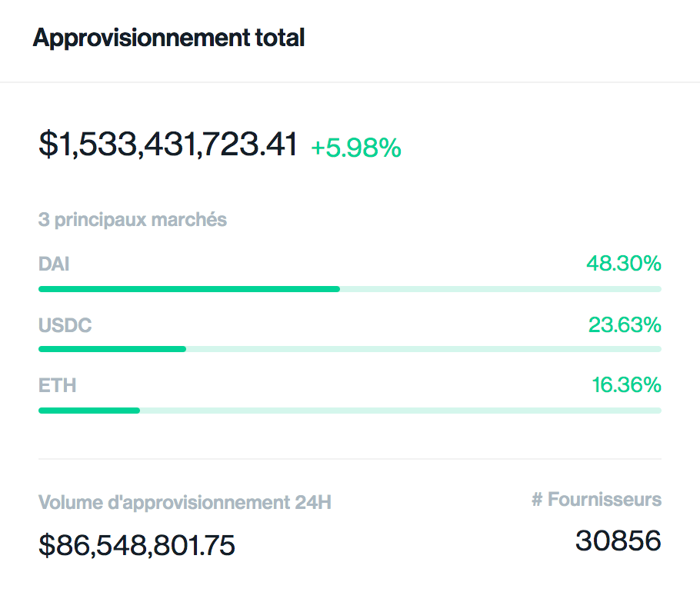Click the 3 principaux marchés label
This screenshot has width=700, height=592.
(x=132, y=220)
